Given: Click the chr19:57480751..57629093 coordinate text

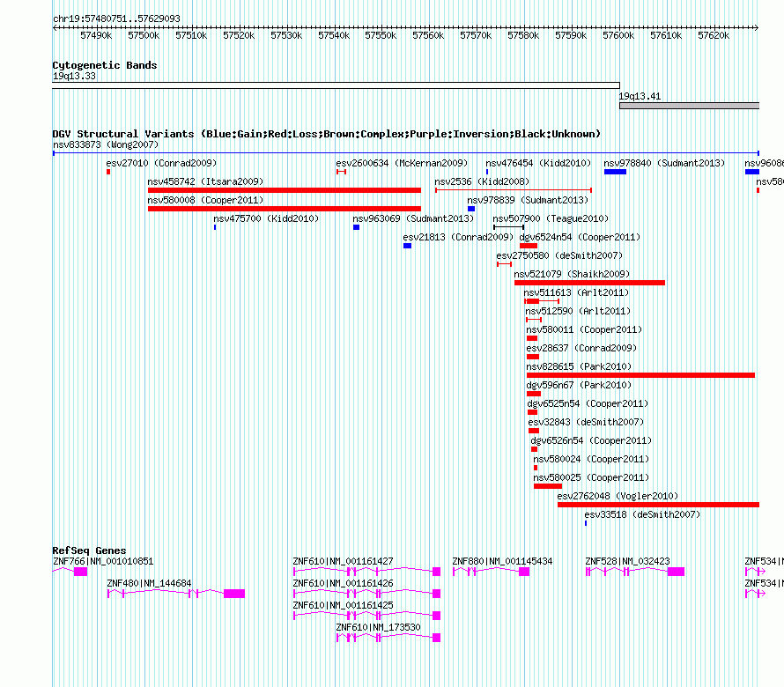Looking at the screenshot, I should 116,18.
